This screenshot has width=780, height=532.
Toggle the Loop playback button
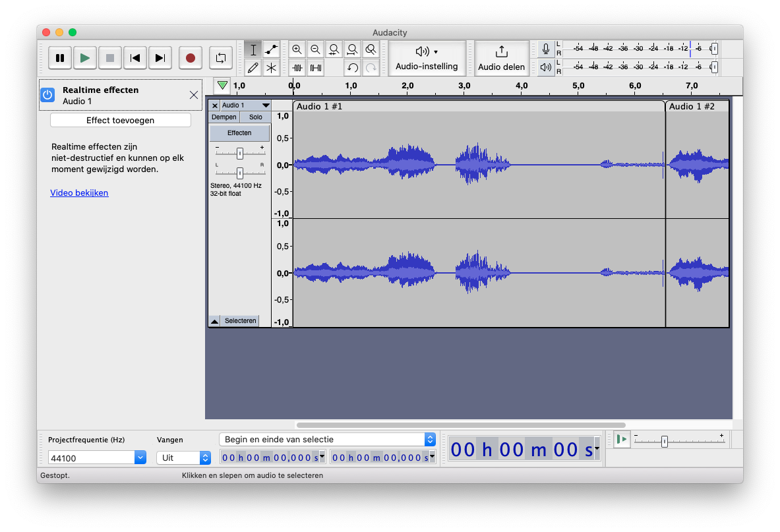(221, 58)
